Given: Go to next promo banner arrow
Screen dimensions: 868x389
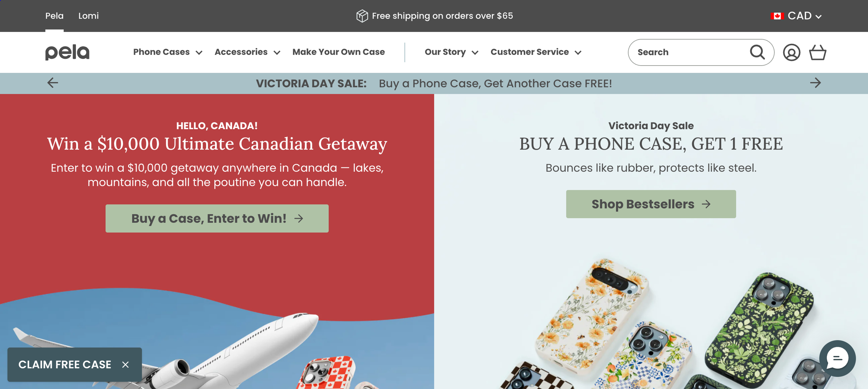Looking at the screenshot, I should 815,83.
